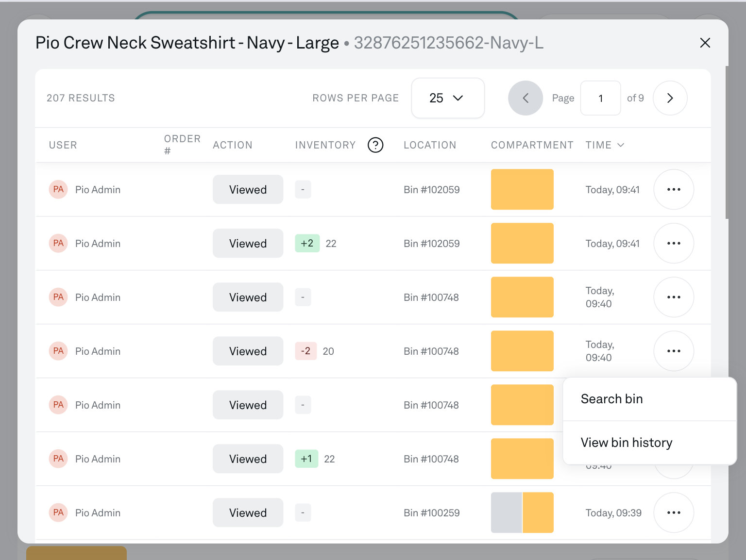Open more options for the +2 inventory row

[x=673, y=243]
